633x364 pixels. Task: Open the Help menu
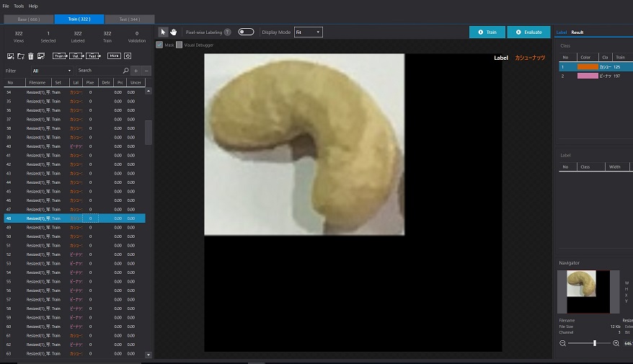[33, 6]
